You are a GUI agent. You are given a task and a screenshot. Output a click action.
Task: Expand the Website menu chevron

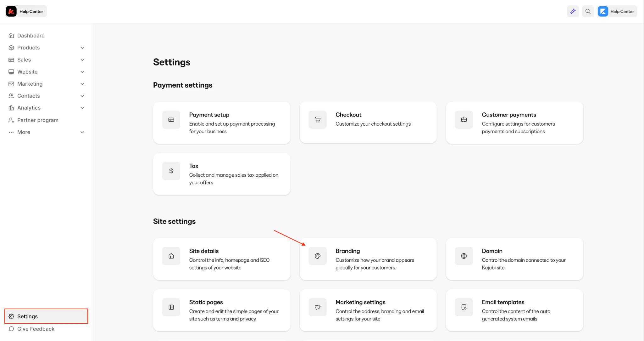82,71
